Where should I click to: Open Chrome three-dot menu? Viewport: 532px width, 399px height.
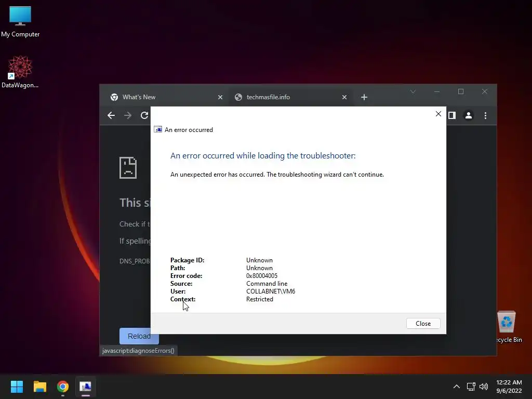(486, 116)
